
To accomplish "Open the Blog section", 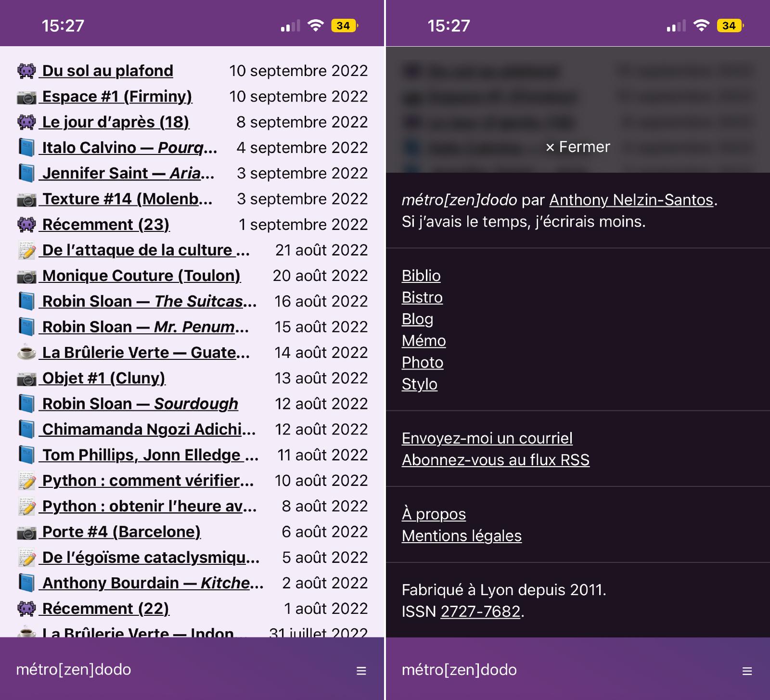I will point(417,319).
